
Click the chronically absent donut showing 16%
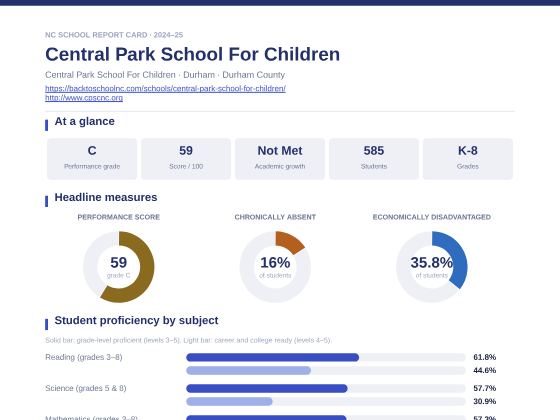(275, 267)
